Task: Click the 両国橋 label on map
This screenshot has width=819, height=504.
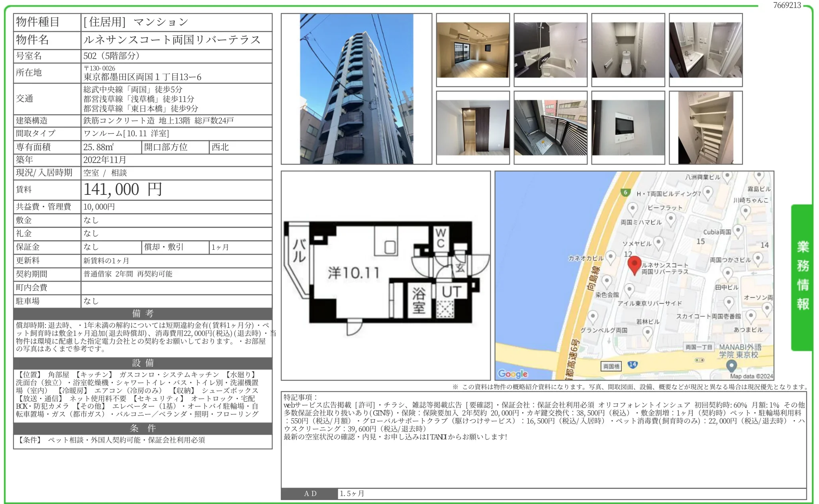Action: click(611, 366)
